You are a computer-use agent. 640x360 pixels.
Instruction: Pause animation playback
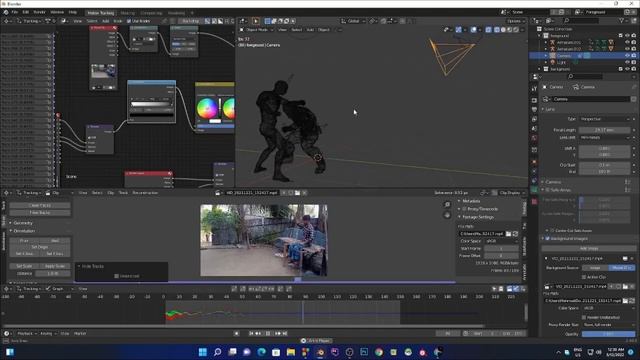coord(268,333)
